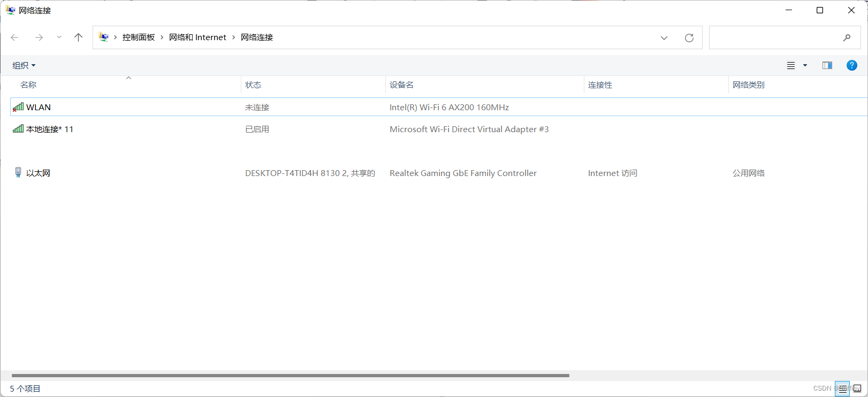Select 本地连接* 11 connection name
This screenshot has width=868, height=397.
point(50,129)
